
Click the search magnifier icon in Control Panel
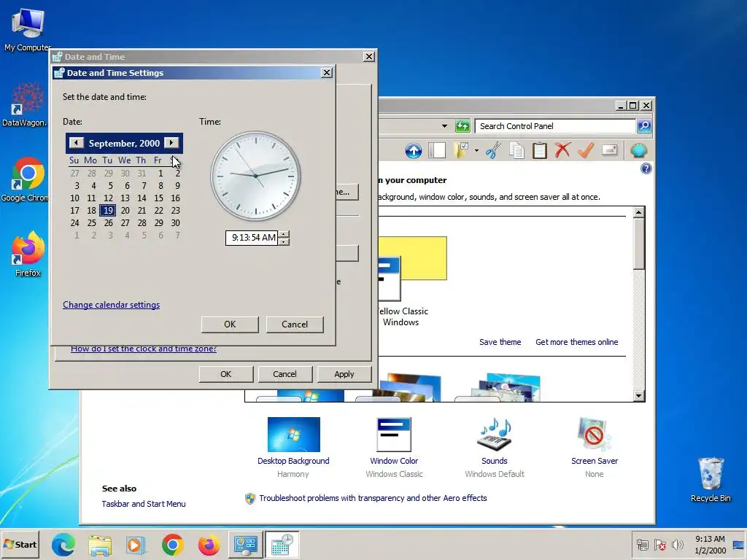pyautogui.click(x=644, y=126)
